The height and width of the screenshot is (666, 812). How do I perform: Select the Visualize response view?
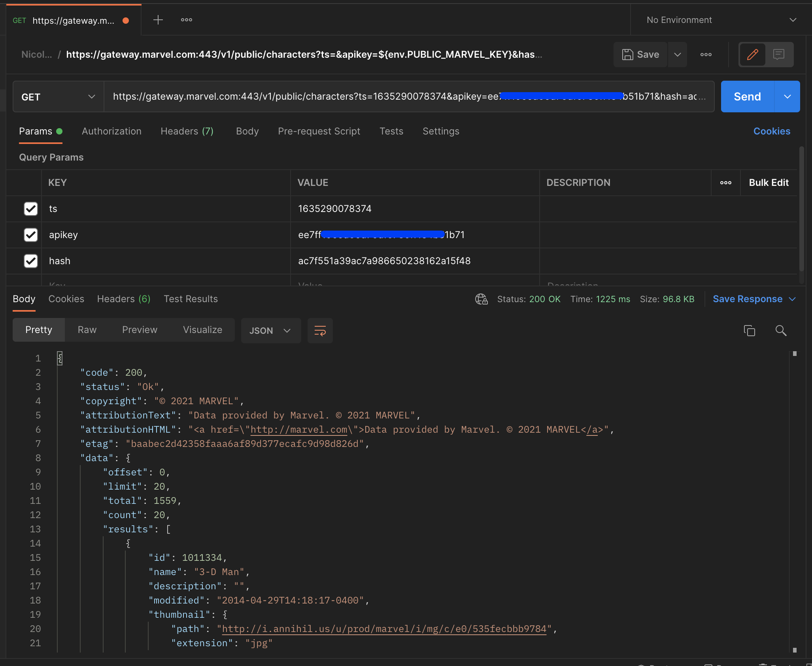coord(202,330)
